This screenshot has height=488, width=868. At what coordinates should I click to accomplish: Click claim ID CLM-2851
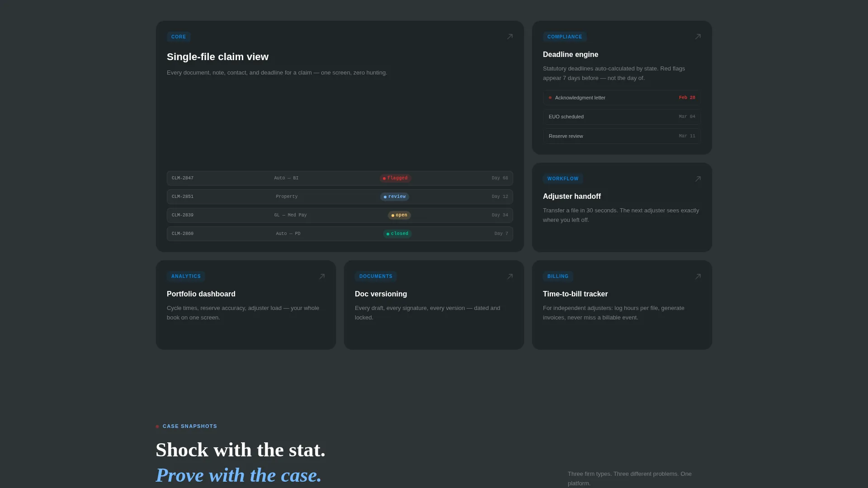point(183,197)
